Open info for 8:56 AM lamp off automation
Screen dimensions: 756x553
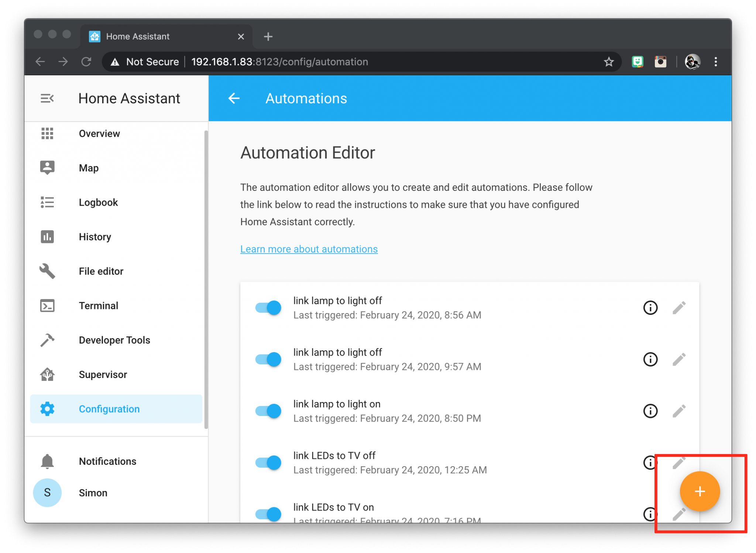point(650,308)
